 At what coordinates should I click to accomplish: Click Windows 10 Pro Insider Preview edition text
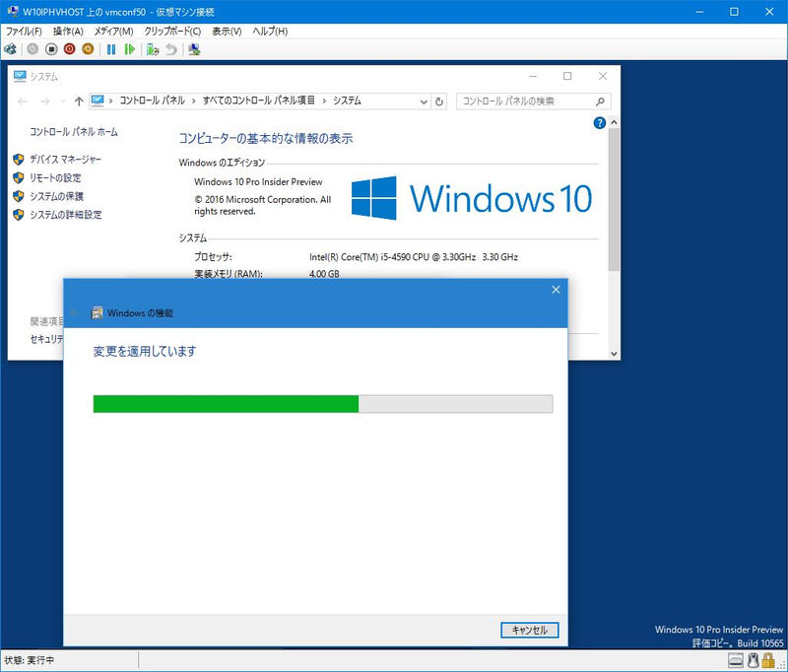pos(258,182)
